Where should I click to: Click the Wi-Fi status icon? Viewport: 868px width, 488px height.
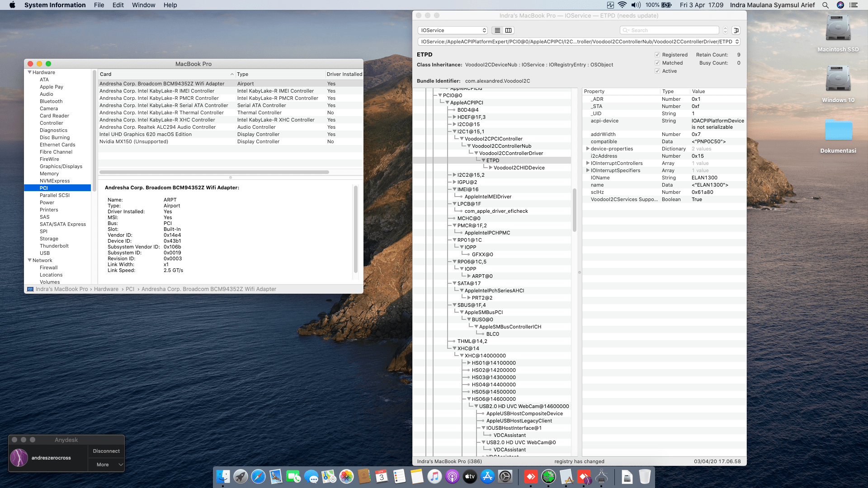[623, 5]
